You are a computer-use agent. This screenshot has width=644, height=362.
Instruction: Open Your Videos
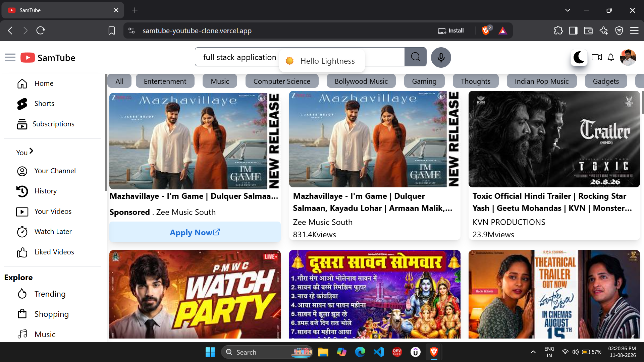(44, 212)
